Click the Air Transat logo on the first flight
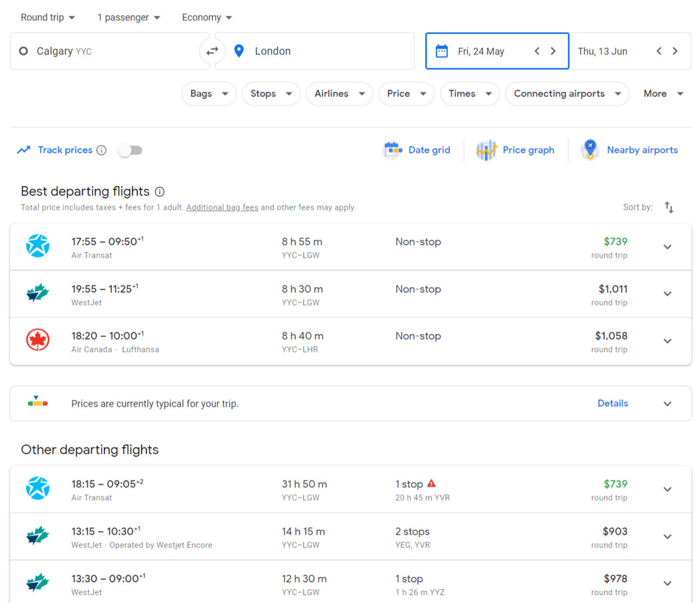The image size is (700, 603). (x=38, y=246)
